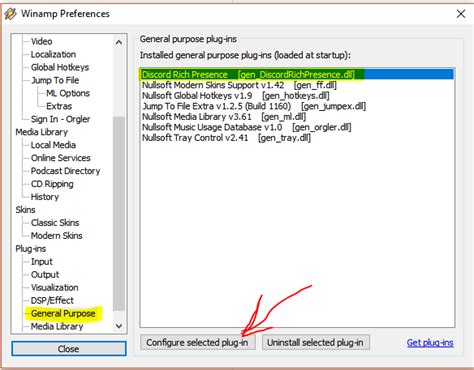Open Classic Skins page

click(x=55, y=223)
